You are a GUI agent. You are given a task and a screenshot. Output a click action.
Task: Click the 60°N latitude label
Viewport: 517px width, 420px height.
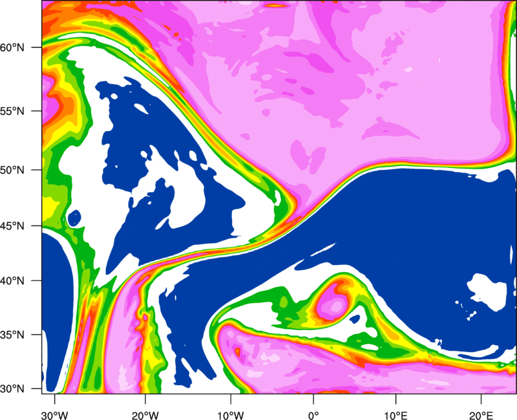pyautogui.click(x=12, y=47)
